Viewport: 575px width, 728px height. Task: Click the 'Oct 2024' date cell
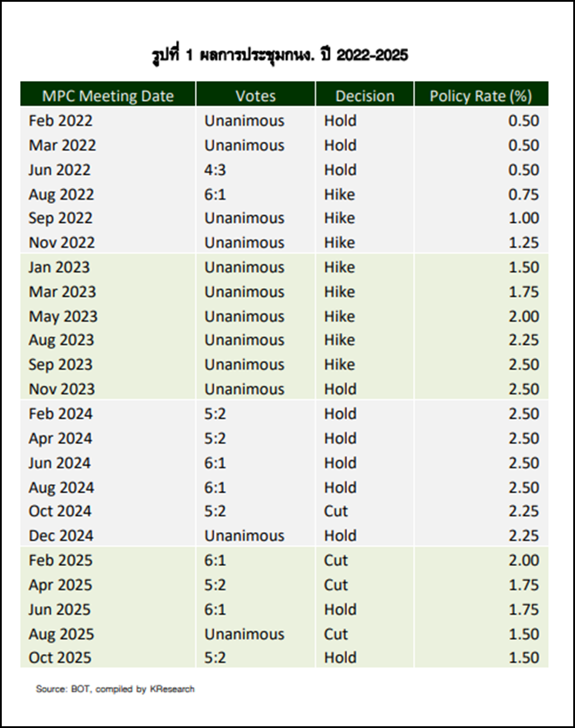click(60, 511)
